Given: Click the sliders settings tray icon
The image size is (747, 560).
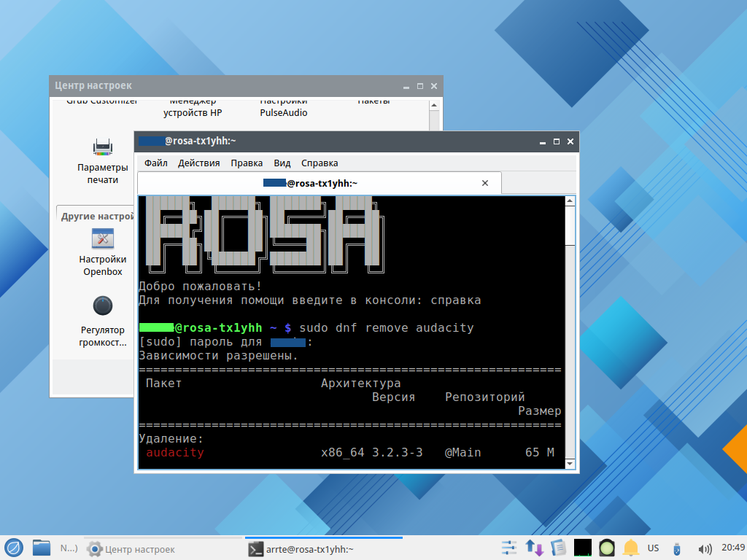Looking at the screenshot, I should point(509,548).
